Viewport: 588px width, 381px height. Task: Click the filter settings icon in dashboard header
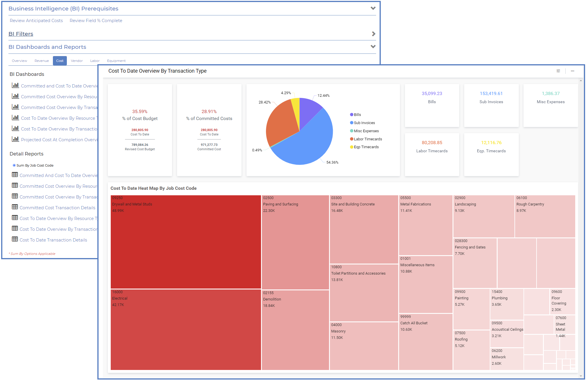point(558,71)
